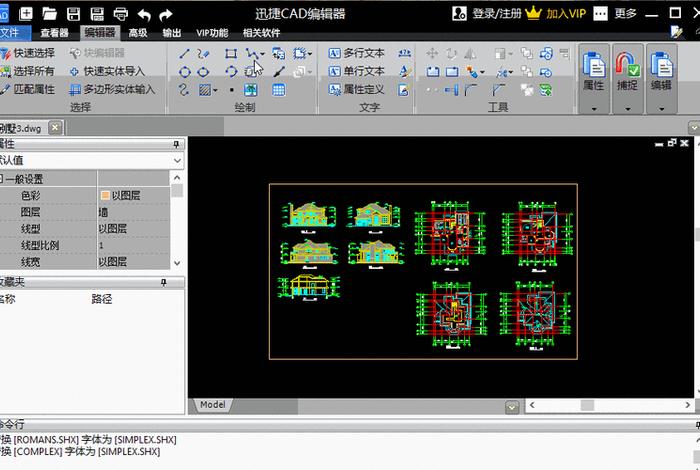
Task: Open layout tabs dropdown beside Model
Action: tap(512, 407)
